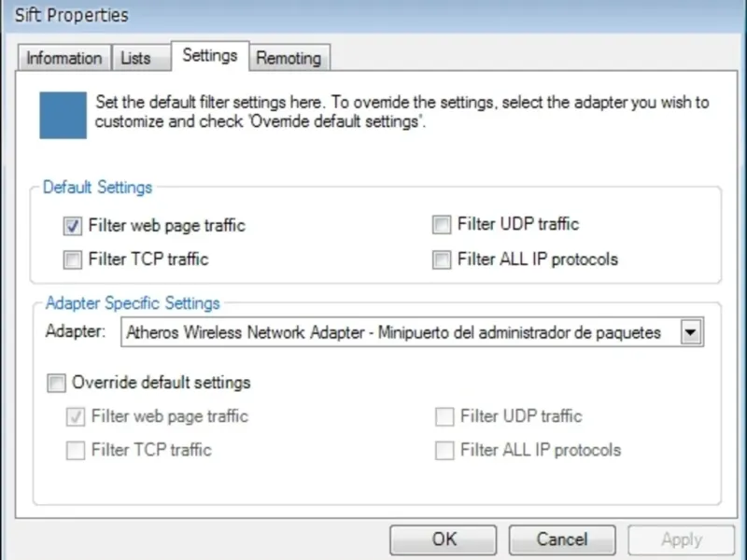
Task: Tick the Override default settings checkbox
Action: [x=57, y=383]
